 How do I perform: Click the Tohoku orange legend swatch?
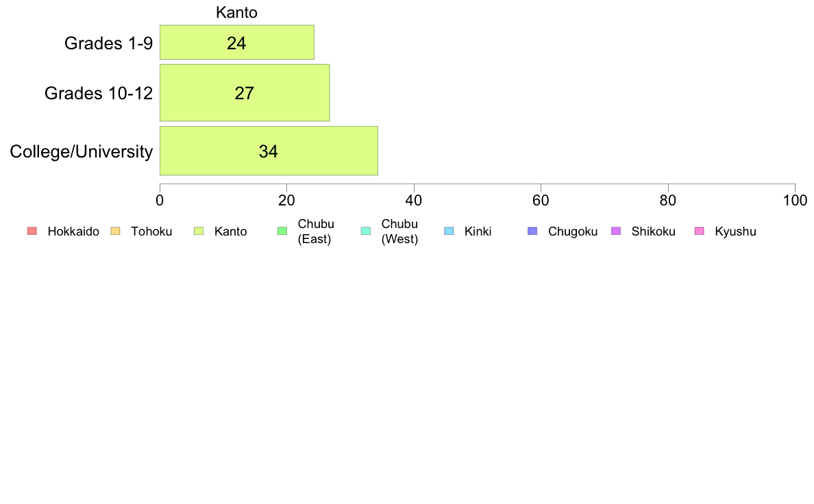point(115,231)
